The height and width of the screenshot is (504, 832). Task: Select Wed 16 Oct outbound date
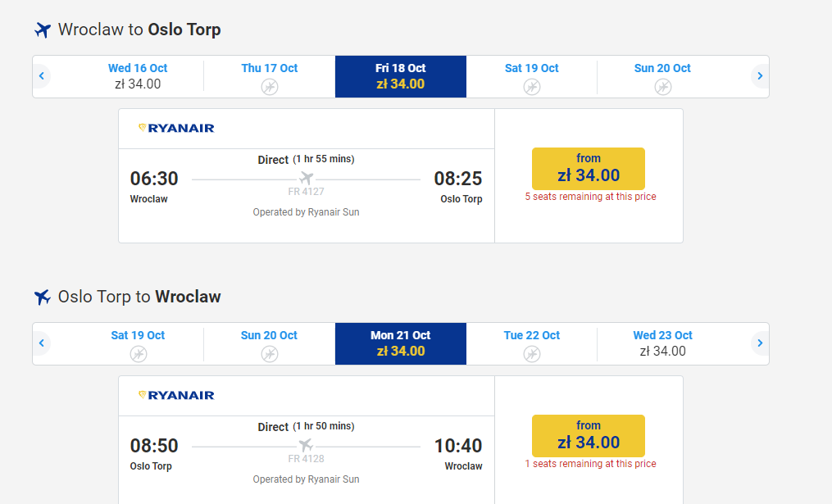coord(138,76)
